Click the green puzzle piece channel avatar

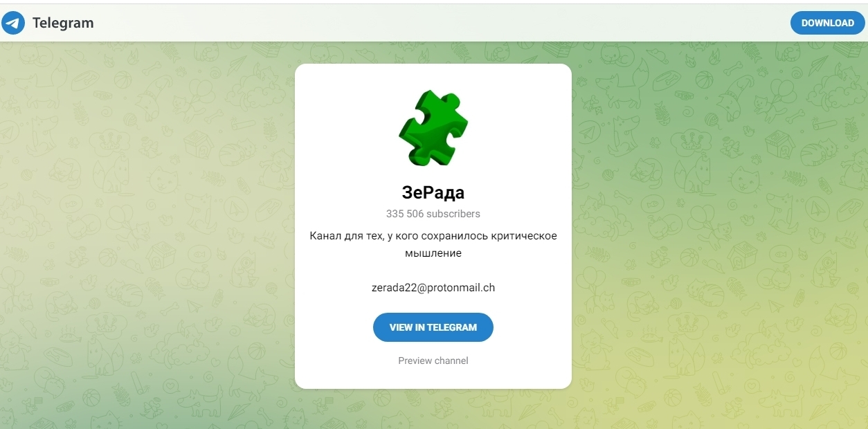(433, 128)
